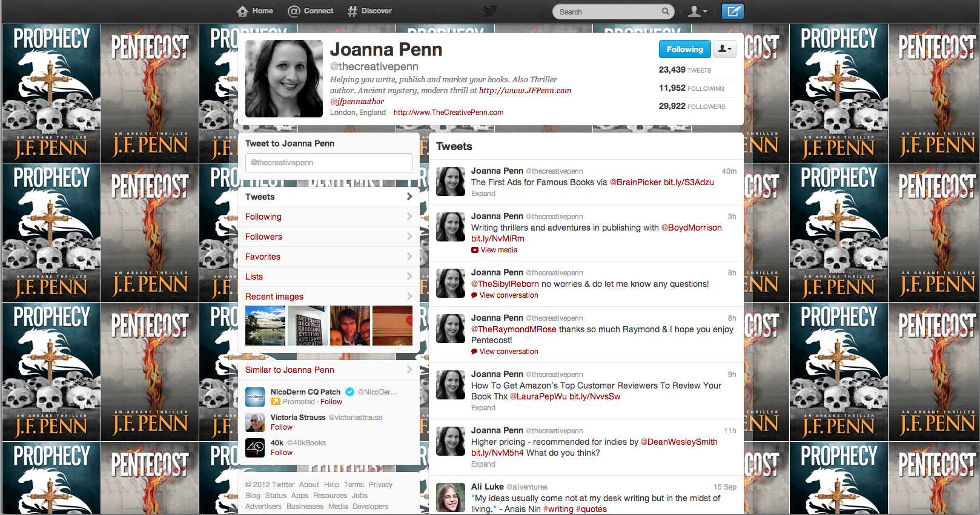Open the @BrainPicker mention
Image resolution: width=980 pixels, height=515 pixels.
point(635,182)
